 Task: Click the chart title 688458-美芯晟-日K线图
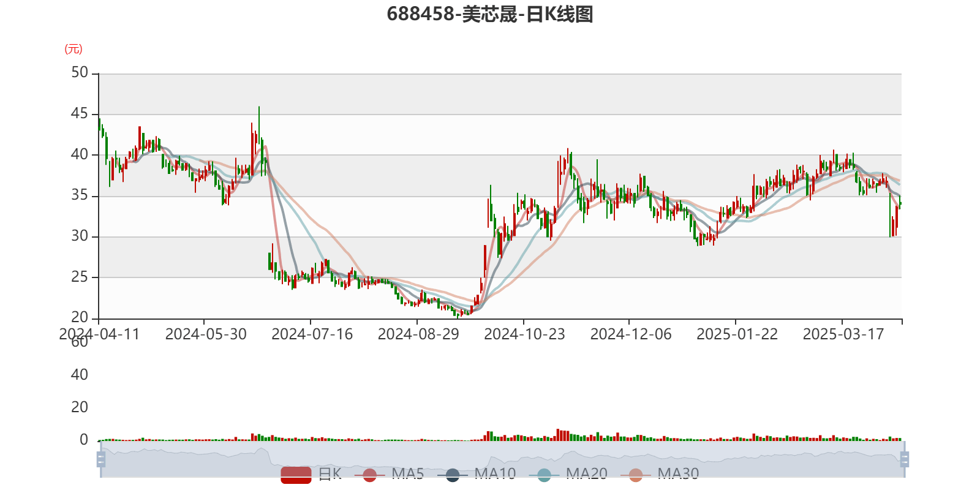pyautogui.click(x=490, y=14)
